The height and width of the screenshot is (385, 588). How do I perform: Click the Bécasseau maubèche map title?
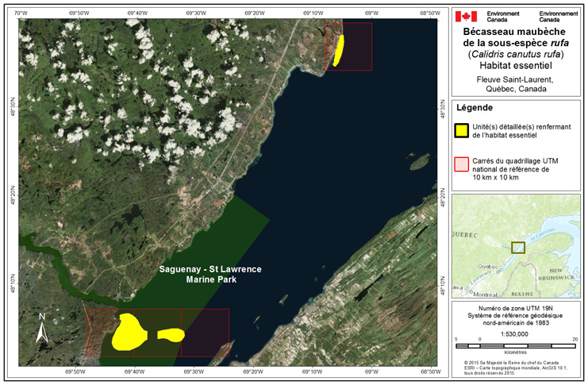(x=515, y=37)
